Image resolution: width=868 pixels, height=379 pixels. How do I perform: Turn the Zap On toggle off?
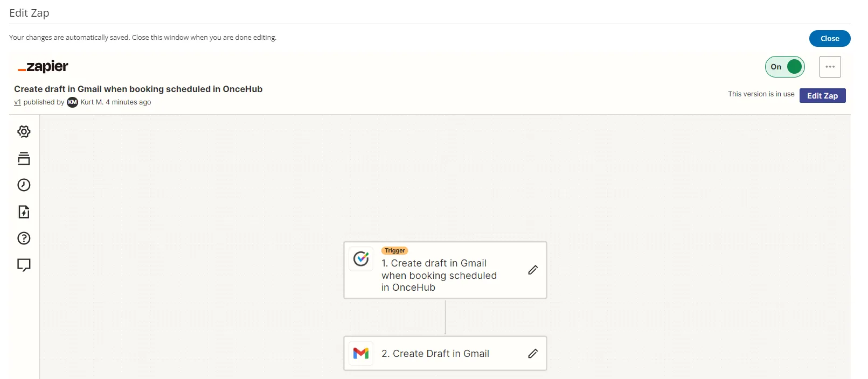785,67
